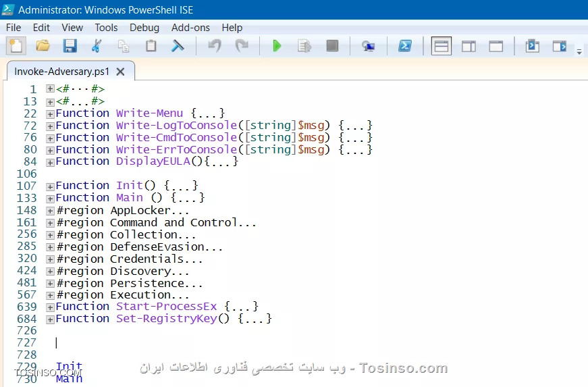Copy selection toolbar icon

tap(124, 46)
